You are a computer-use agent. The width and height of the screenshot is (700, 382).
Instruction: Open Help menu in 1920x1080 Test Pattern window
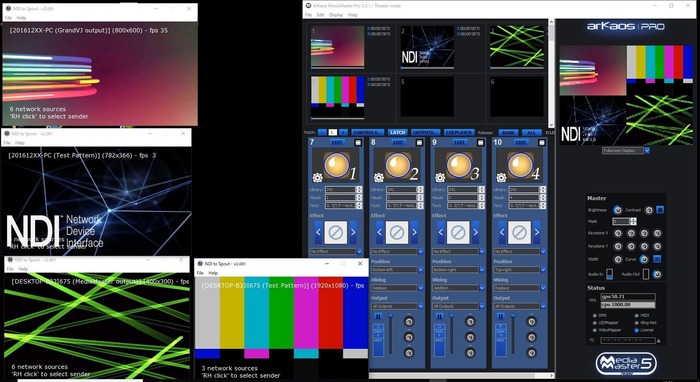(x=213, y=273)
